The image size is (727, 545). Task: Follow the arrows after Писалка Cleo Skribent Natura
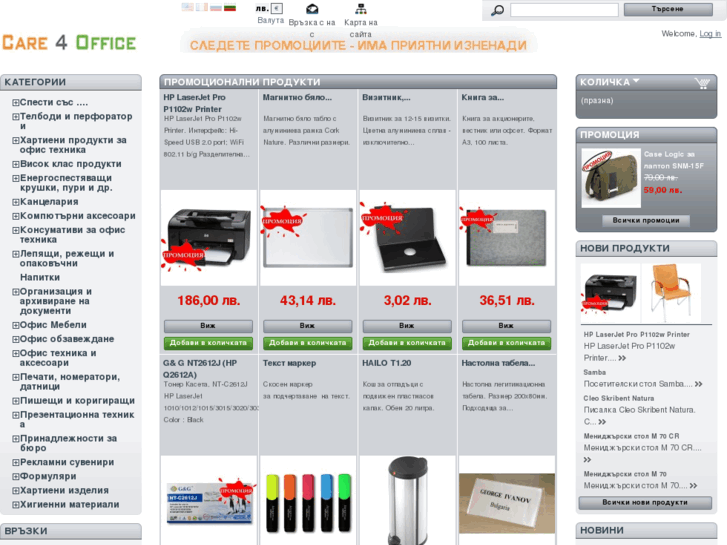[x=602, y=422]
